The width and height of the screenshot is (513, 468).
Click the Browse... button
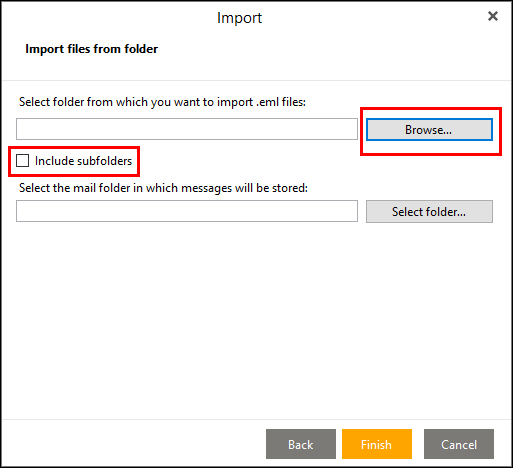click(429, 130)
